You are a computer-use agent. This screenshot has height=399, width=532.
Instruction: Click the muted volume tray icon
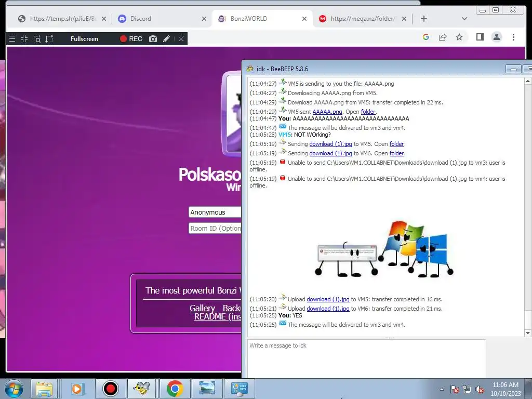click(480, 389)
